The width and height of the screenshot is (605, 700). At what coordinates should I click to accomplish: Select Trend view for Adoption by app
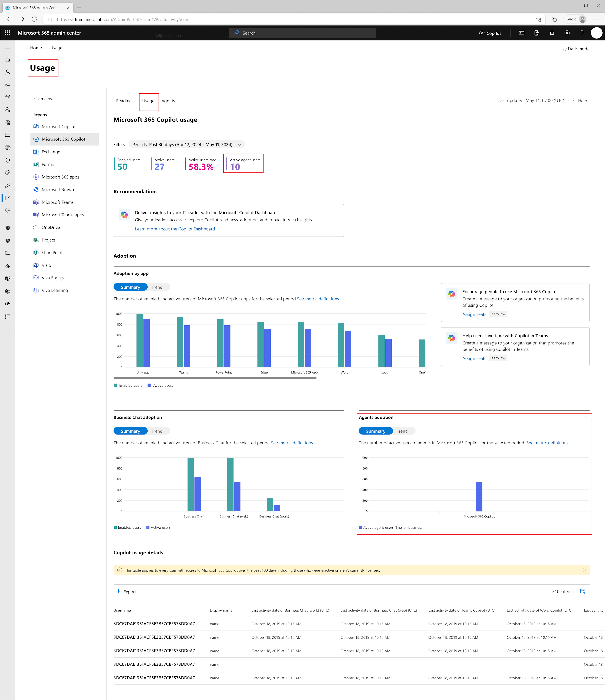tap(157, 287)
